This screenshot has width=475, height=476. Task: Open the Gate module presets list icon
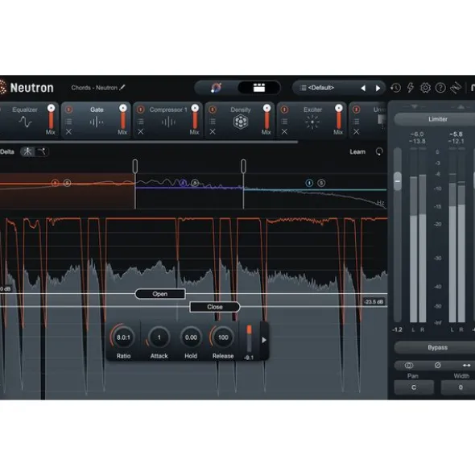[x=69, y=122]
